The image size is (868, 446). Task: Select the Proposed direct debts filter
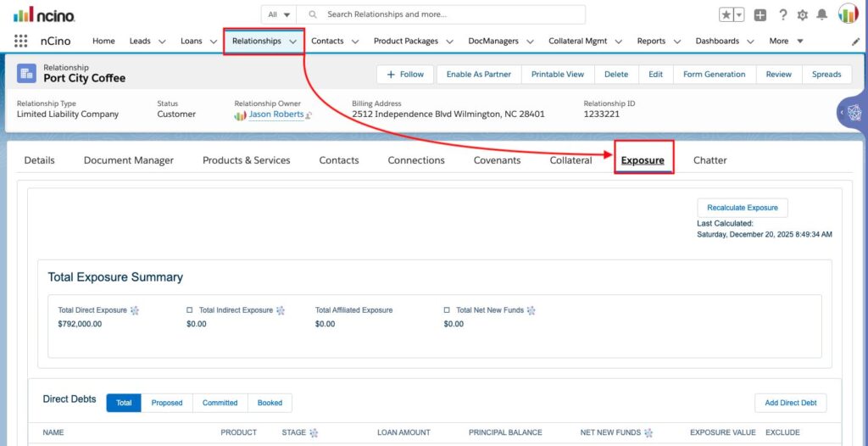[x=167, y=403]
